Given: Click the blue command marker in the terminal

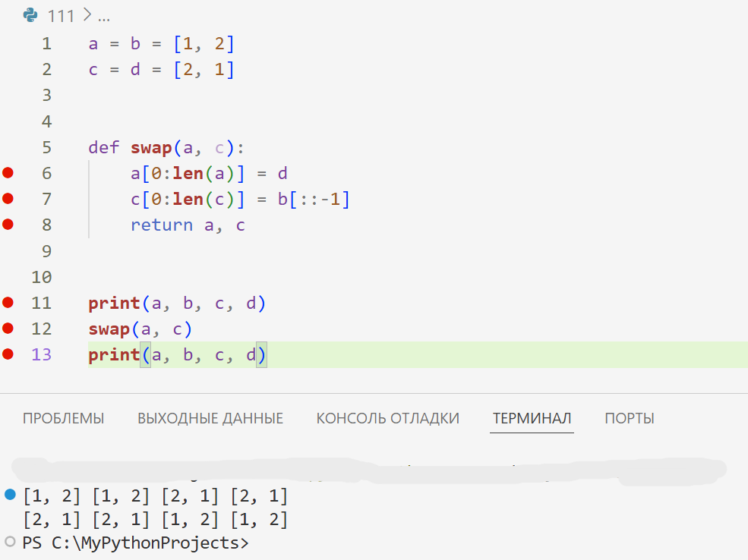Looking at the screenshot, I should (10, 495).
